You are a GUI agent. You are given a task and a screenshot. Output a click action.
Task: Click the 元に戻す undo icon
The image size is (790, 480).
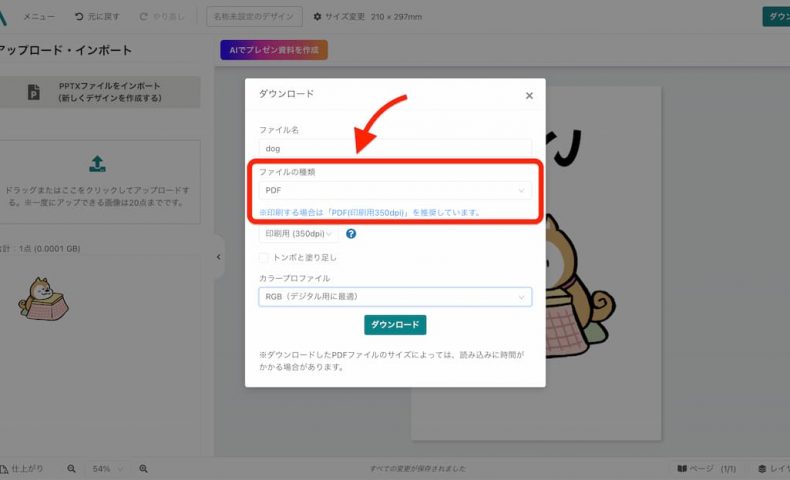click(80, 17)
